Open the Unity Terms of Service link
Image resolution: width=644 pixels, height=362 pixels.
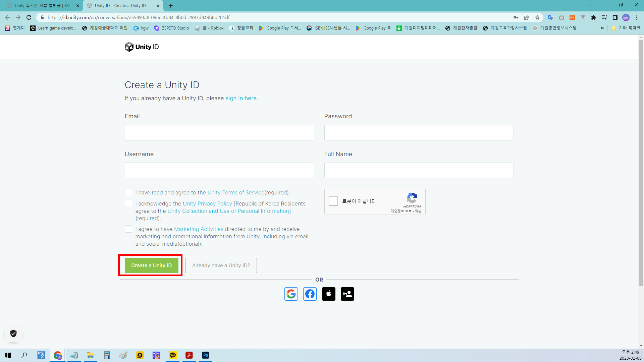(236, 192)
